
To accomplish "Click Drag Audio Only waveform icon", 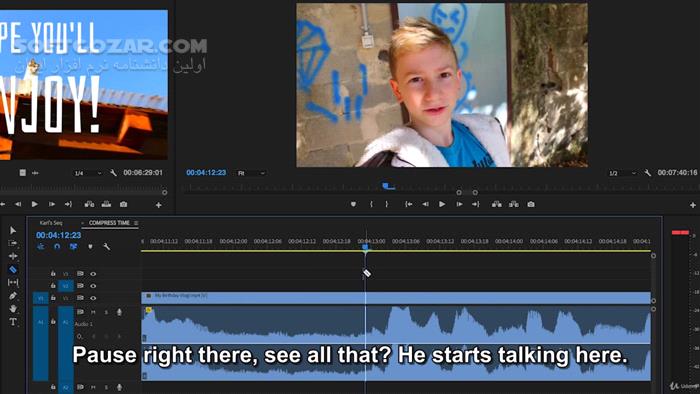I will tap(35, 172).
